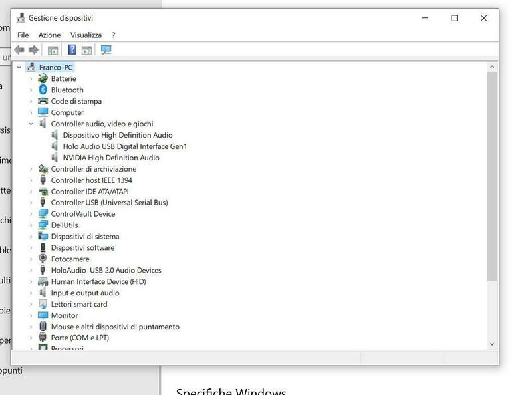Click the Dispositivi software icon
Image resolution: width=532 pixels, height=395 pixels.
tap(43, 248)
